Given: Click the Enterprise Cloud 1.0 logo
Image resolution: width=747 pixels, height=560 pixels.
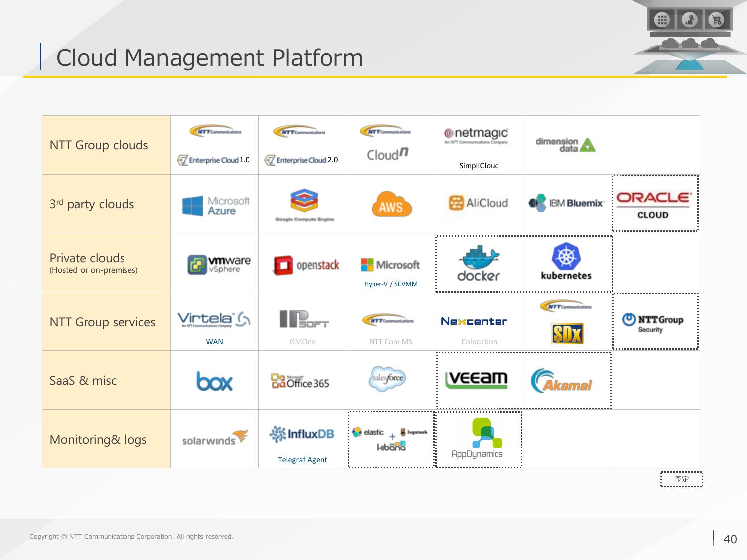Looking at the screenshot, I should tap(214, 159).
